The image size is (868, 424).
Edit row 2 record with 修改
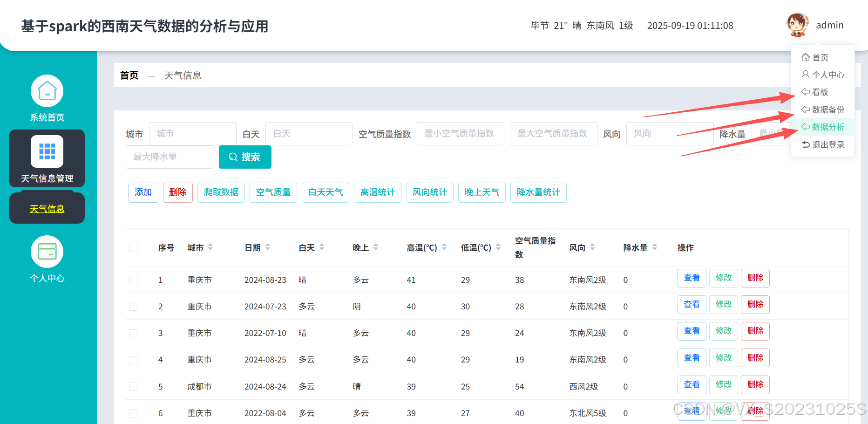point(724,305)
